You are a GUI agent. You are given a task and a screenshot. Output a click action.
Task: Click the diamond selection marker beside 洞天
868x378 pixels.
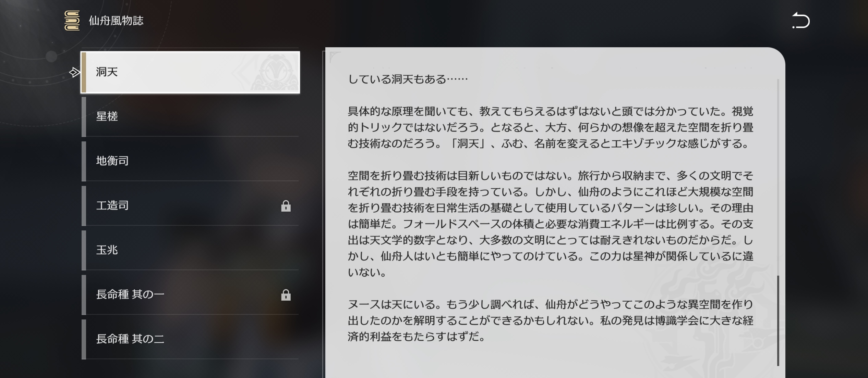74,72
